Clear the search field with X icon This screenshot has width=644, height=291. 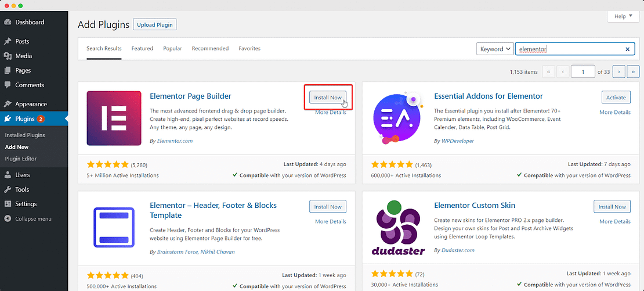click(x=627, y=49)
